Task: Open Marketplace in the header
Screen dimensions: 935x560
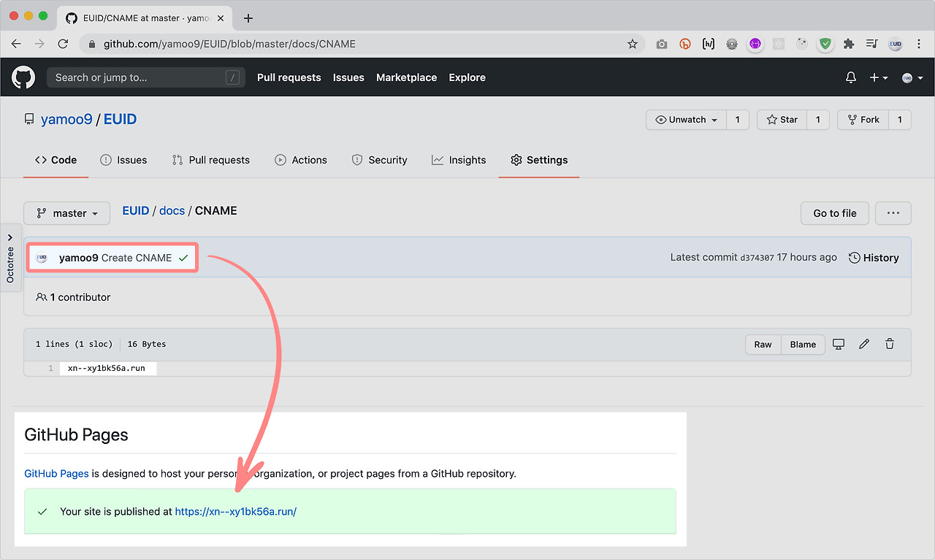Action: pyautogui.click(x=407, y=77)
